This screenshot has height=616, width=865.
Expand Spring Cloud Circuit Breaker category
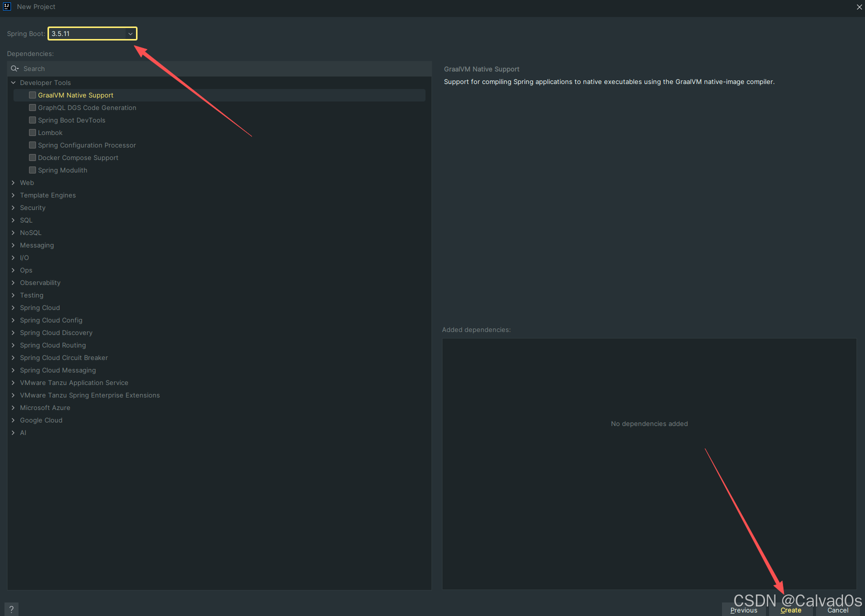click(x=13, y=357)
